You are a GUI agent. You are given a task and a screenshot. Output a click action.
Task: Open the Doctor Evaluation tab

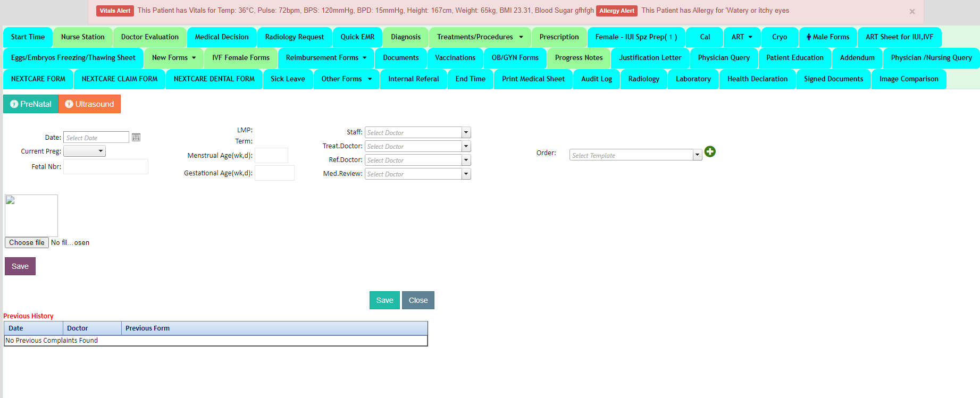(x=150, y=37)
